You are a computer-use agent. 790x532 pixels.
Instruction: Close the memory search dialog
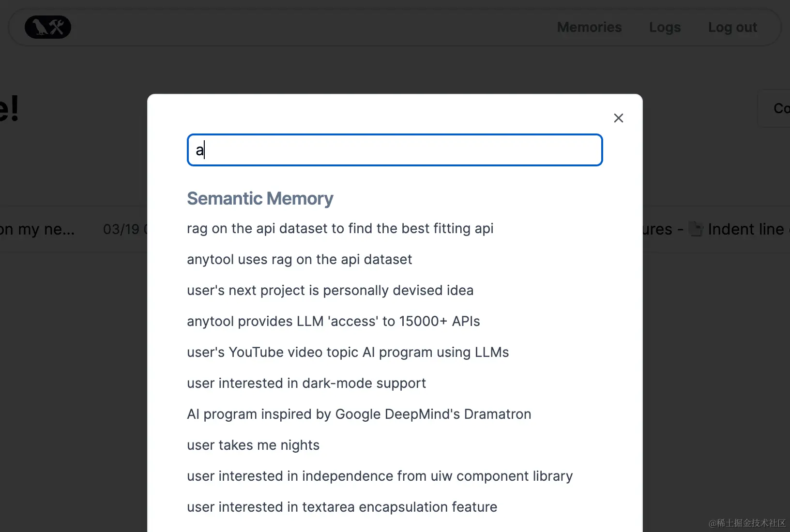[x=618, y=118]
